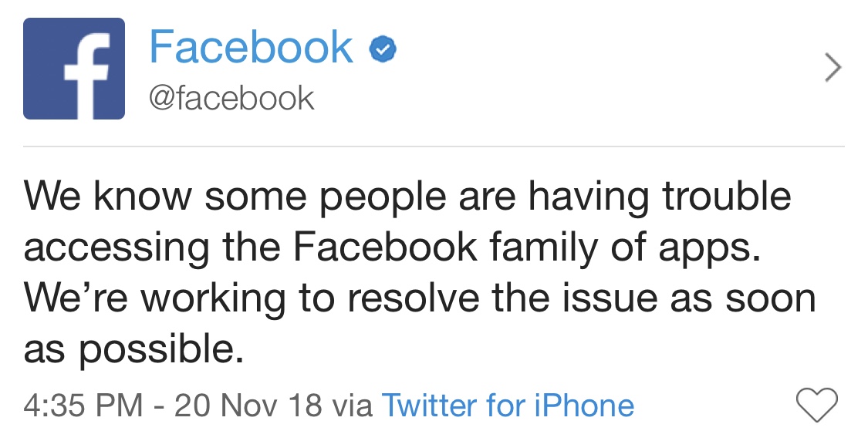Click the word "Facebook" inside the tweet body
This screenshot has height=441, width=868.
(x=385, y=246)
